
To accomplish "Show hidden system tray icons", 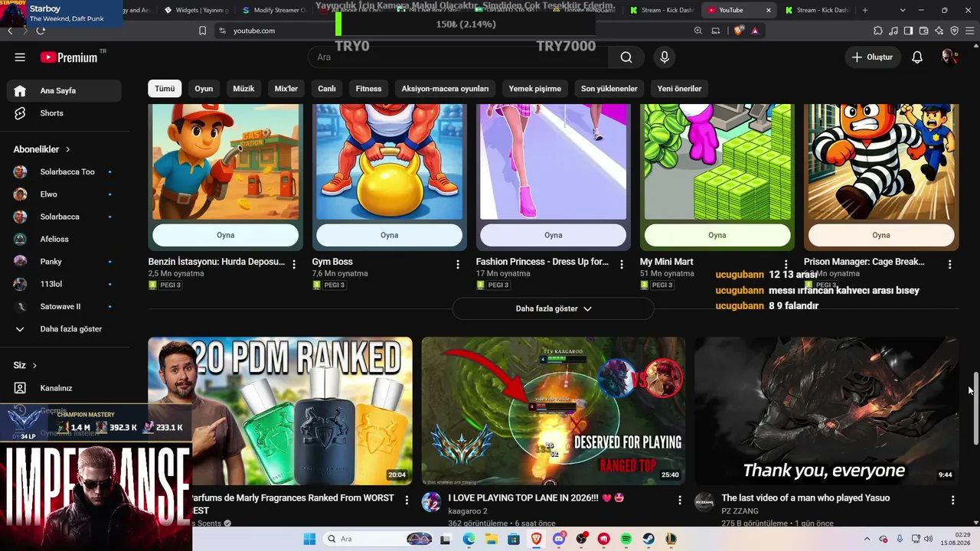I will point(867,539).
